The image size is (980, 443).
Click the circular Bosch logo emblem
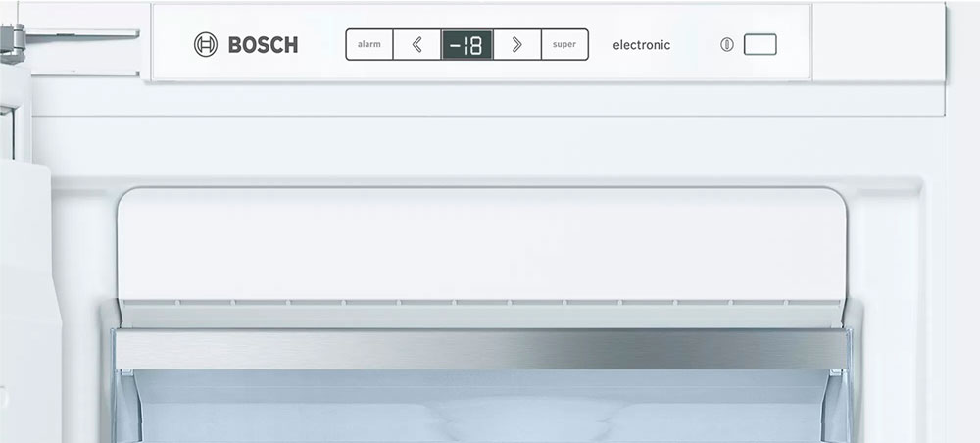pos(206,44)
